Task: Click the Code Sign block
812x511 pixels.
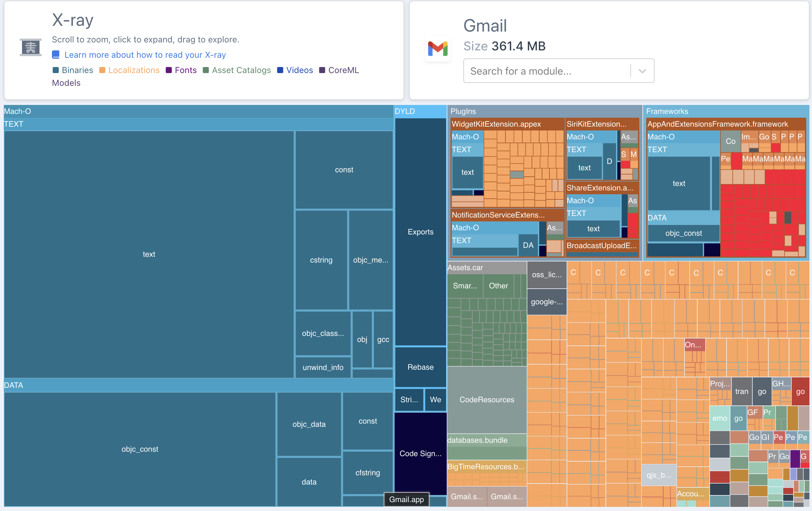Action: [x=421, y=453]
